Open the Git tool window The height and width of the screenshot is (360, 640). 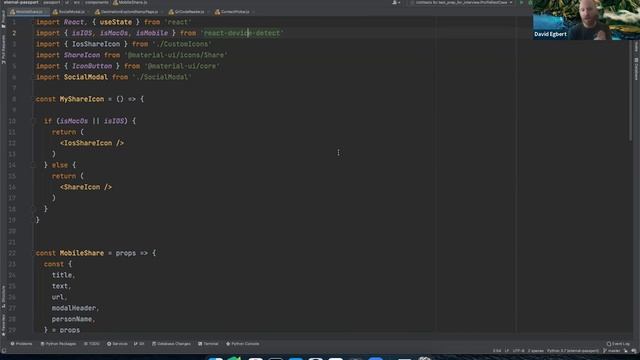[x=139, y=344]
